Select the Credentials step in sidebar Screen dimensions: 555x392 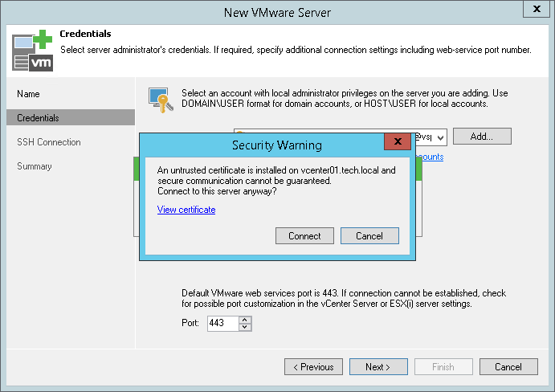[71, 117]
